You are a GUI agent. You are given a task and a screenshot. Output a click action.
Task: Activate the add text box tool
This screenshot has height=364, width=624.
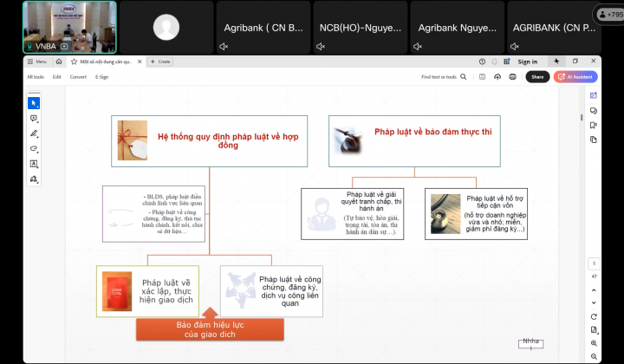tap(34, 164)
